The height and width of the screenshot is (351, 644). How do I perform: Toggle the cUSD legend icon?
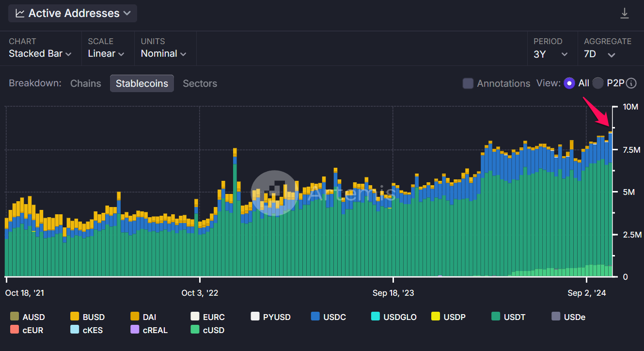(195, 330)
